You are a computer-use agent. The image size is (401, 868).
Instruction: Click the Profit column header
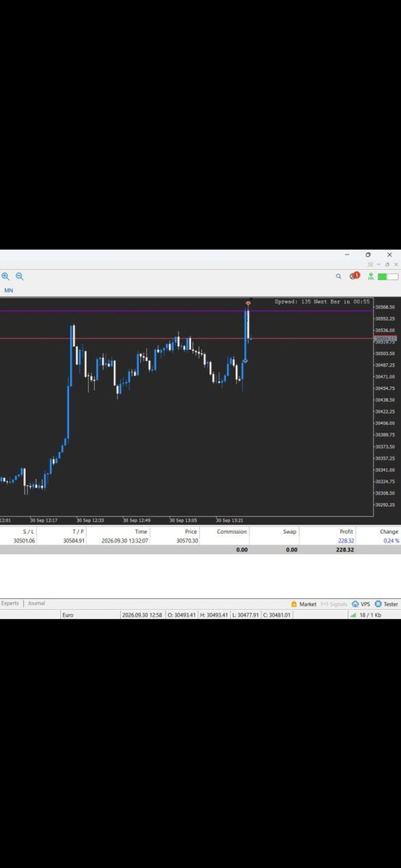coord(347,532)
